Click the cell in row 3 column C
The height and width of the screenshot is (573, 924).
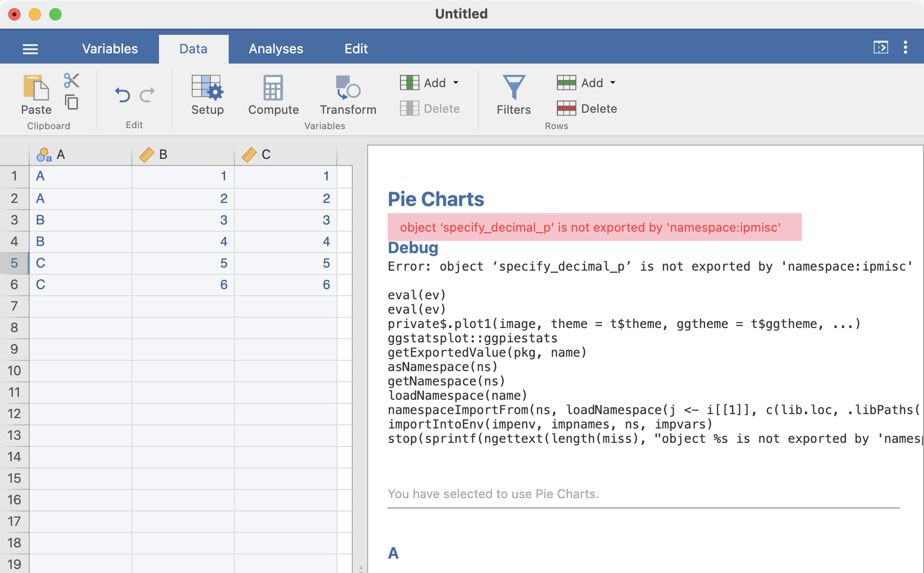point(286,220)
